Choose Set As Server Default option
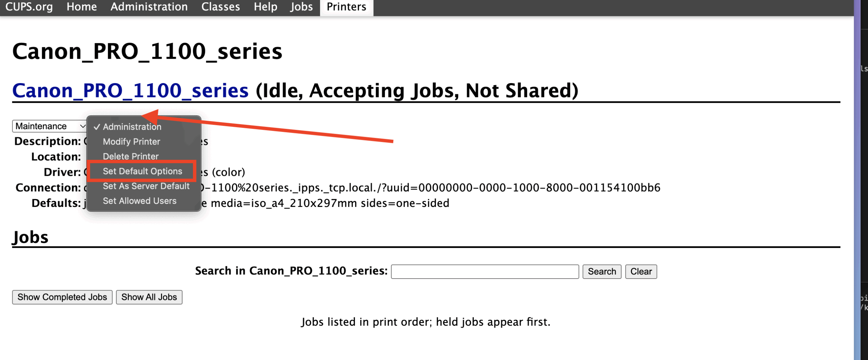Viewport: 868px width, 360px height. 146,186
